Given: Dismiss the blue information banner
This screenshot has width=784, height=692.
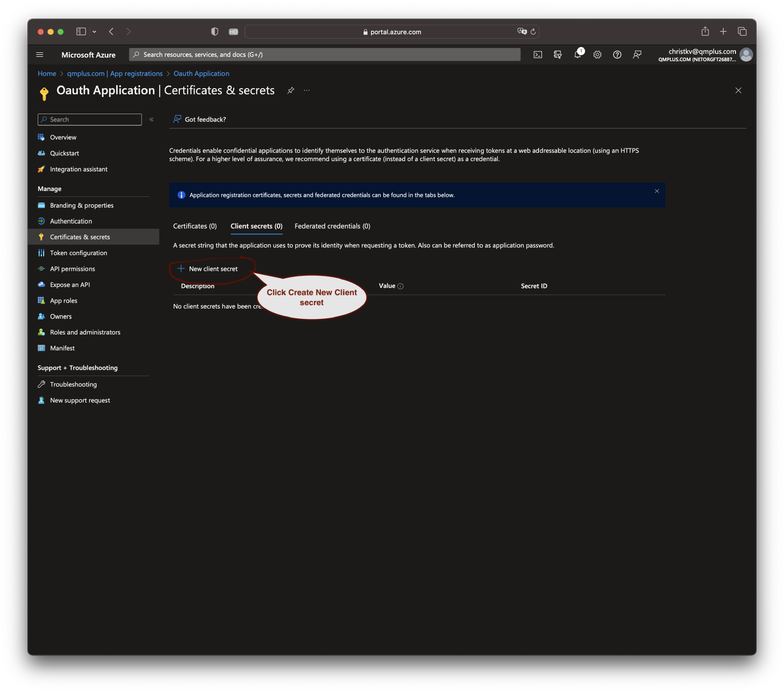Looking at the screenshot, I should coord(657,191).
